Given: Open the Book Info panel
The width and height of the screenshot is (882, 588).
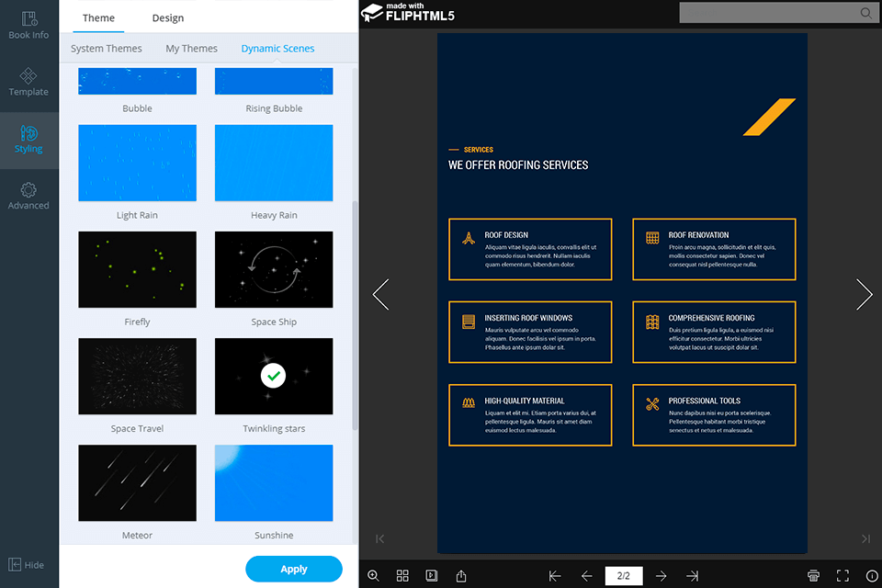Looking at the screenshot, I should [28, 25].
